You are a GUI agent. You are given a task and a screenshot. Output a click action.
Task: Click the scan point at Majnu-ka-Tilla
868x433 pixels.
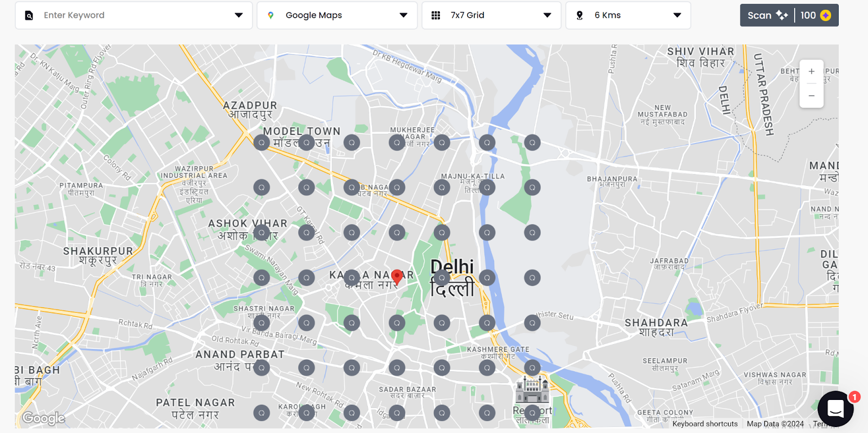click(x=487, y=188)
